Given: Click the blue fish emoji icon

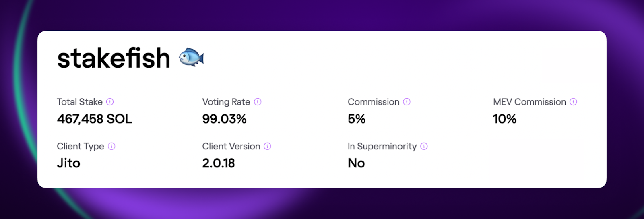Looking at the screenshot, I should (191, 57).
